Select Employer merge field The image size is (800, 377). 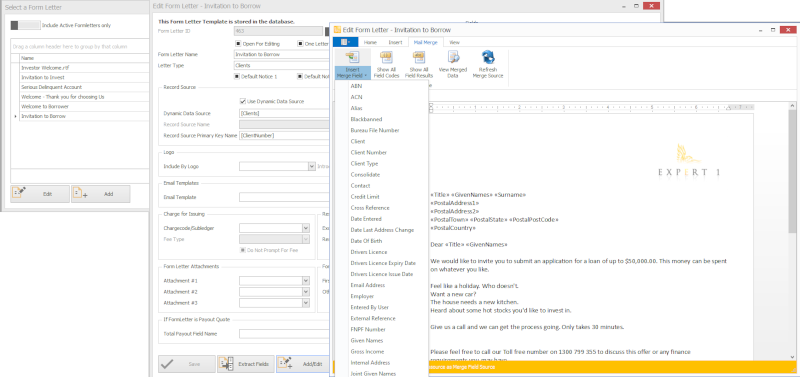382,296
